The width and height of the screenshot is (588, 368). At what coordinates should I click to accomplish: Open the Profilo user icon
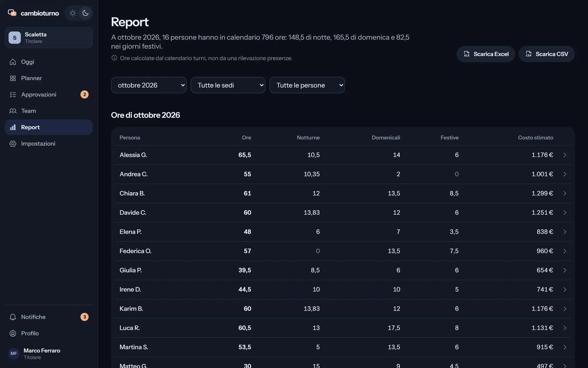(x=13, y=333)
